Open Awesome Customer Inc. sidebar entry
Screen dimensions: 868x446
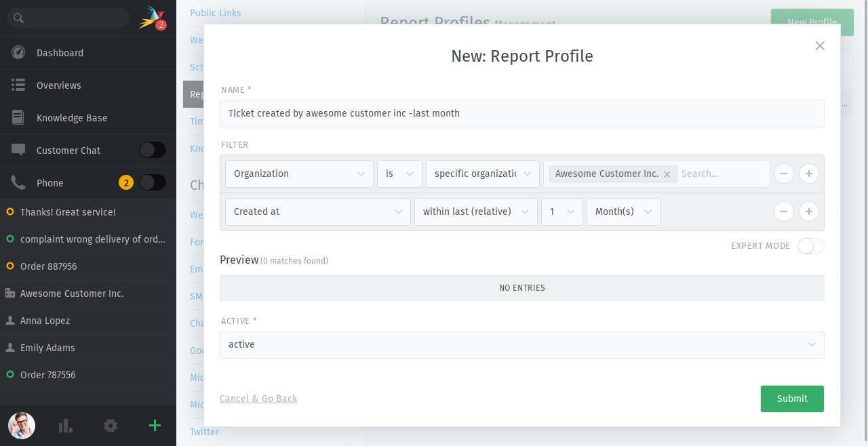click(88, 293)
